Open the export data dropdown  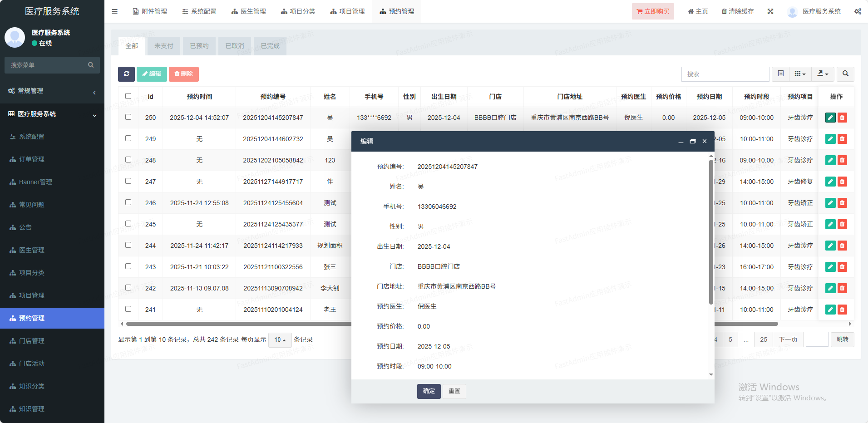pos(823,74)
